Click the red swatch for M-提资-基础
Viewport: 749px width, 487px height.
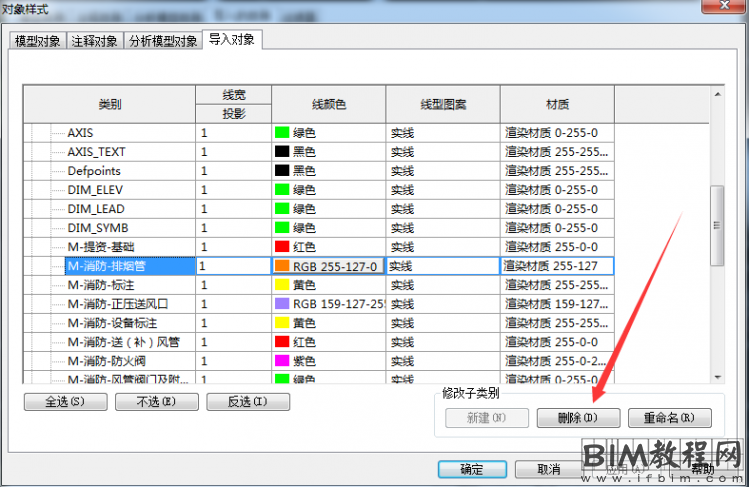click(x=282, y=247)
